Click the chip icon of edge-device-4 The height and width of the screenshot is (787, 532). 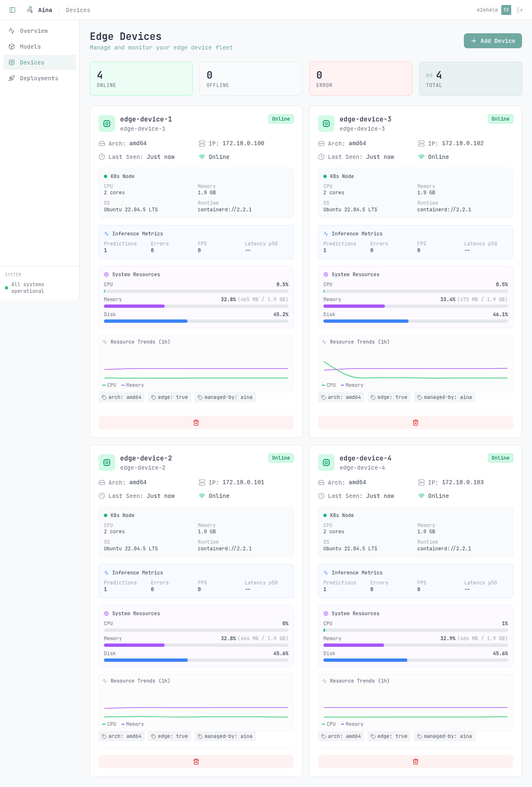pyautogui.click(x=326, y=463)
